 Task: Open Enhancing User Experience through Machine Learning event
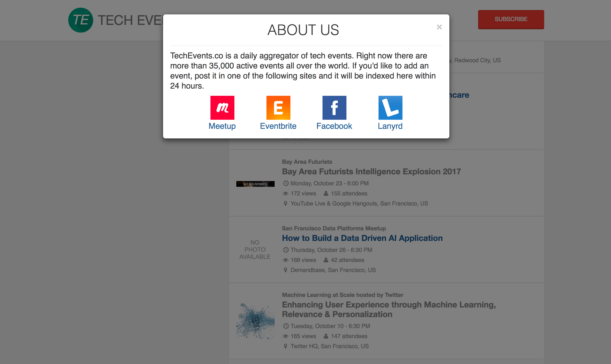389,309
